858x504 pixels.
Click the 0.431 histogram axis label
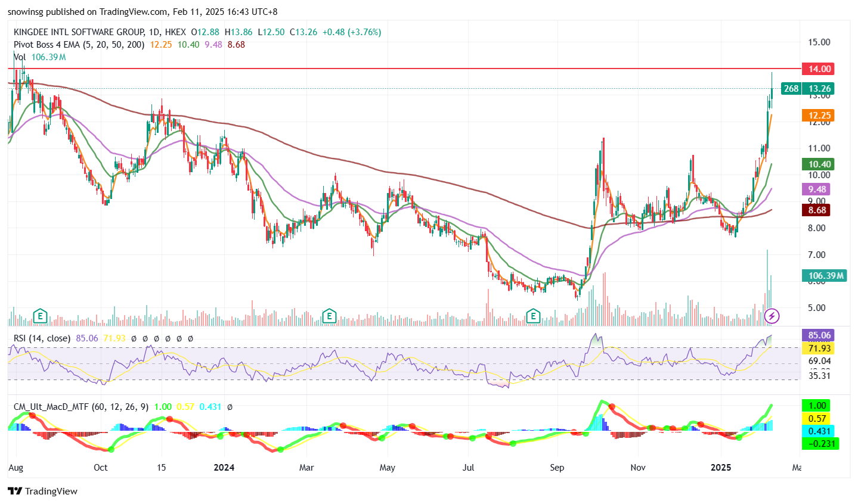point(817,431)
